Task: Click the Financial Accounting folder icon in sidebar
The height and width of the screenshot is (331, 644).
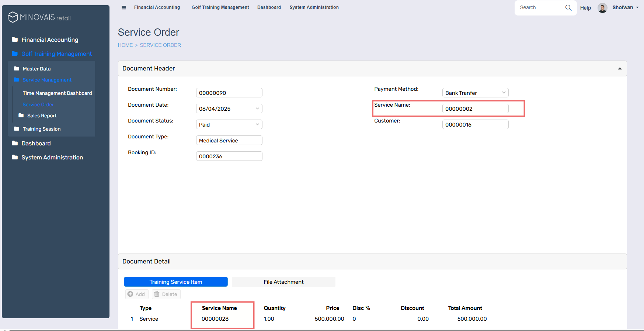Action: [x=15, y=39]
